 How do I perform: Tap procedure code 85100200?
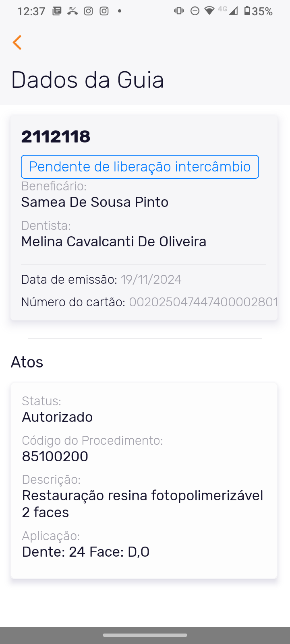pos(55,456)
